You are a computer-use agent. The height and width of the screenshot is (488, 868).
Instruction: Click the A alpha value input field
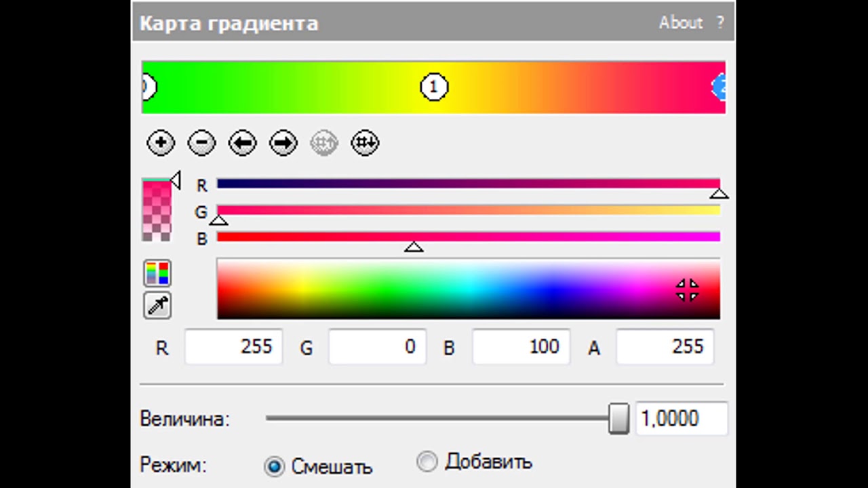[x=665, y=347]
